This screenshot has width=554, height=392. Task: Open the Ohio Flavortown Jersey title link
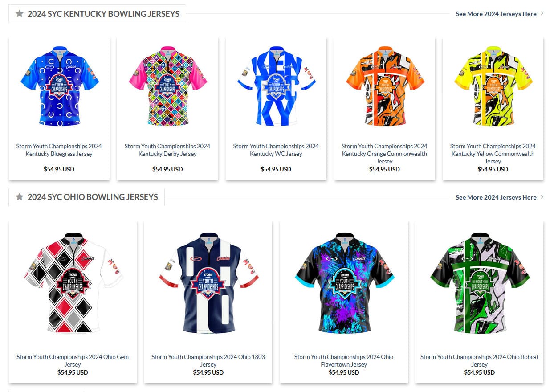344,361
